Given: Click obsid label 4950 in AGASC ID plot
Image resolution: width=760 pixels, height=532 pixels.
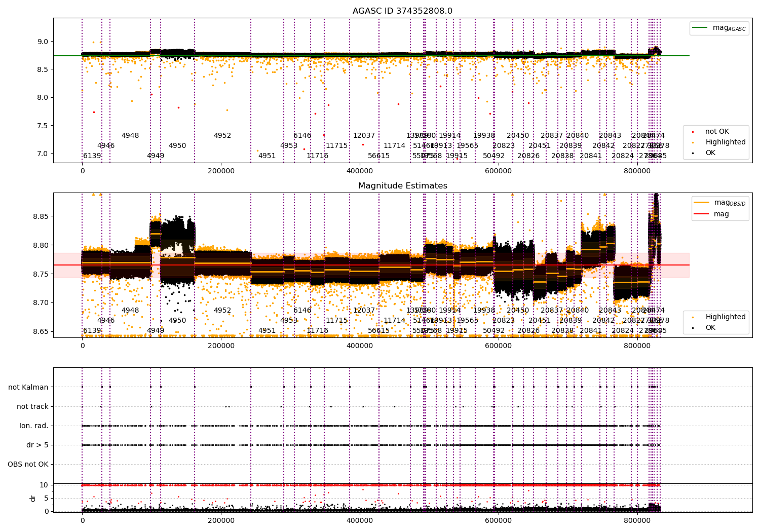Looking at the screenshot, I should point(177,146).
